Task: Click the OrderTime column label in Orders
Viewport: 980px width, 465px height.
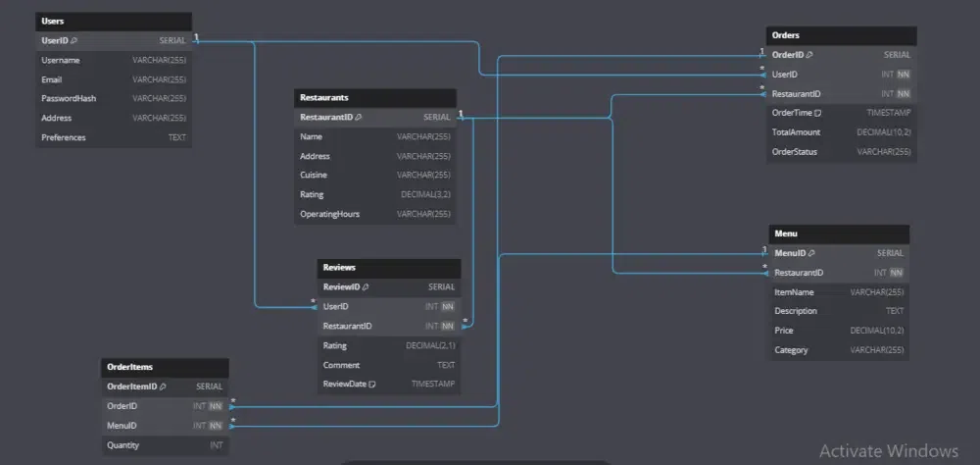Action: [x=792, y=113]
